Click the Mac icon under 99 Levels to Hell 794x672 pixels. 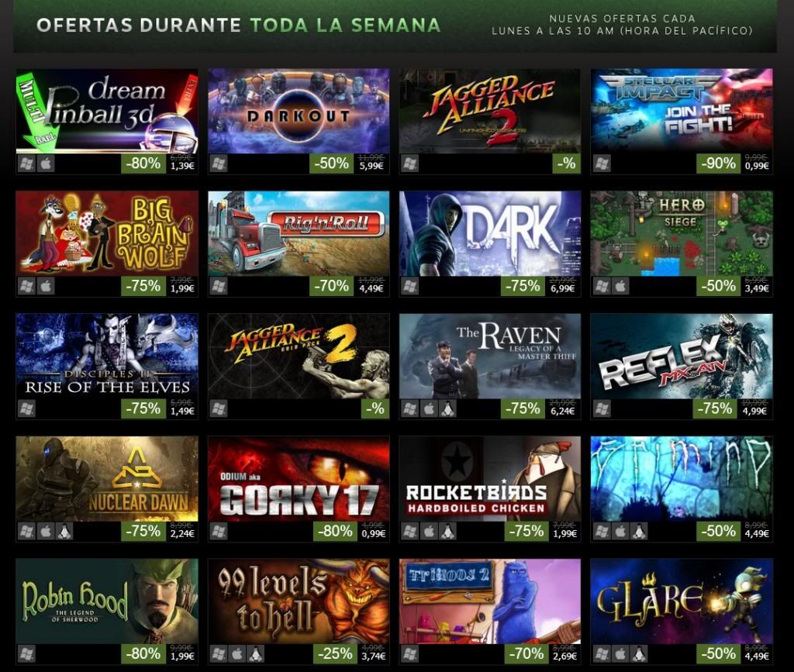click(x=237, y=653)
